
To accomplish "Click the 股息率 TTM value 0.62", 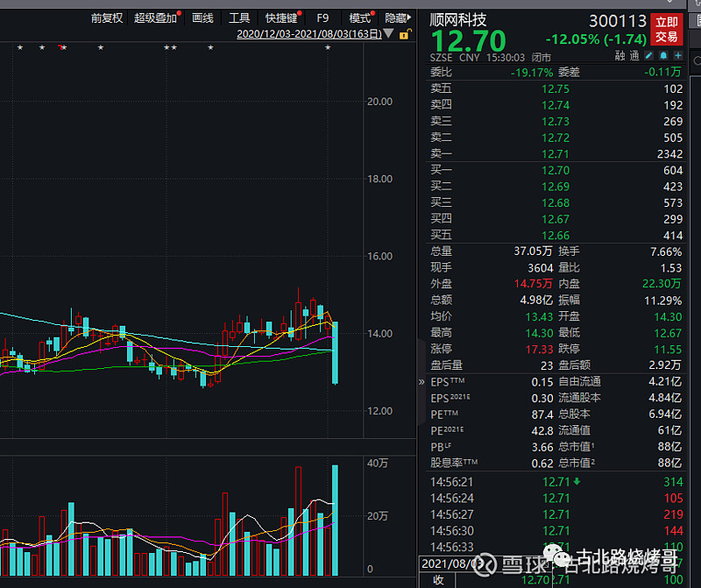I will coord(542,464).
